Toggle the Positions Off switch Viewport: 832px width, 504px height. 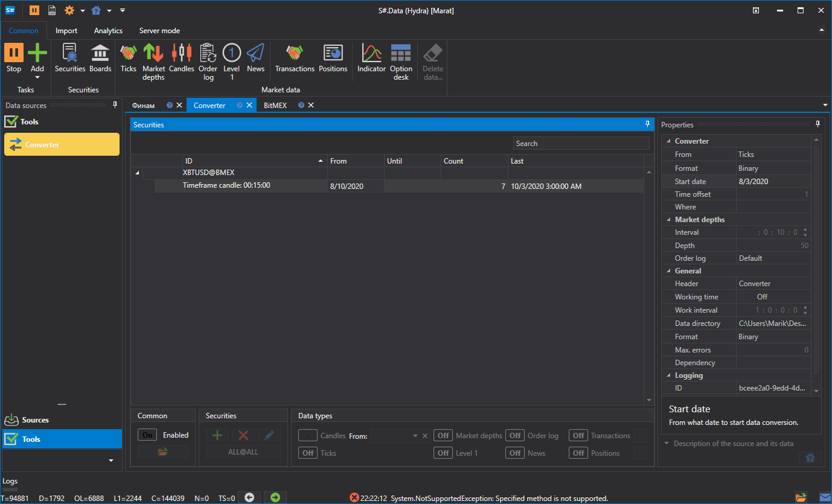(x=578, y=453)
